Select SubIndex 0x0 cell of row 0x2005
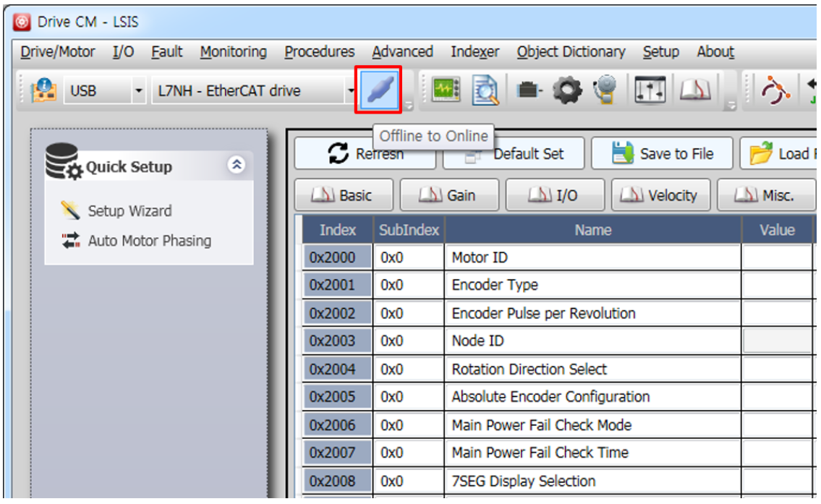This screenshot has width=821, height=504. (x=409, y=397)
